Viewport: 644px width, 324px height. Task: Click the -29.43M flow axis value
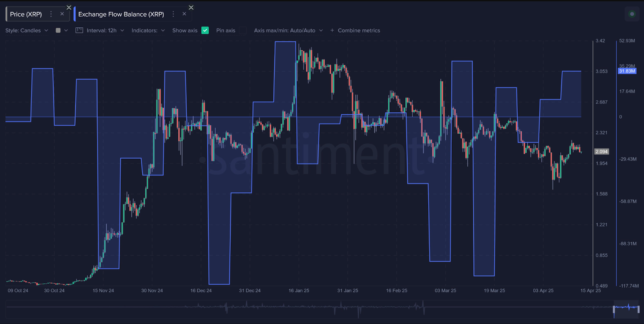628,159
